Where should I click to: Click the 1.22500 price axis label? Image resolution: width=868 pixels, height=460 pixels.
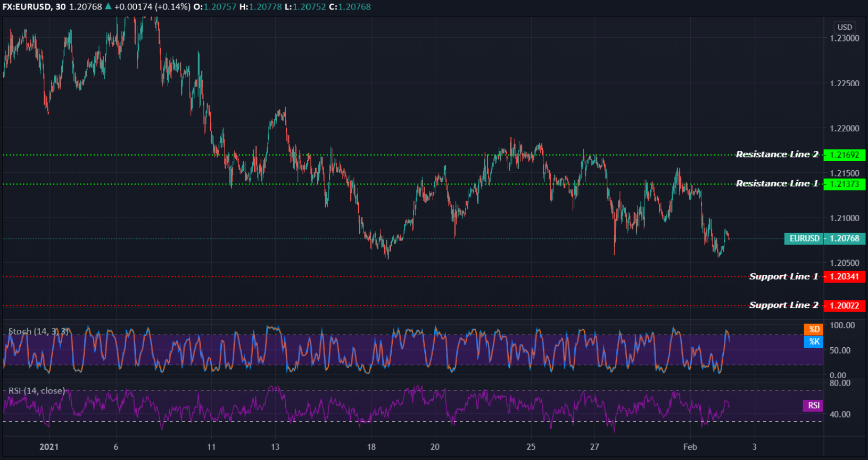[845, 83]
